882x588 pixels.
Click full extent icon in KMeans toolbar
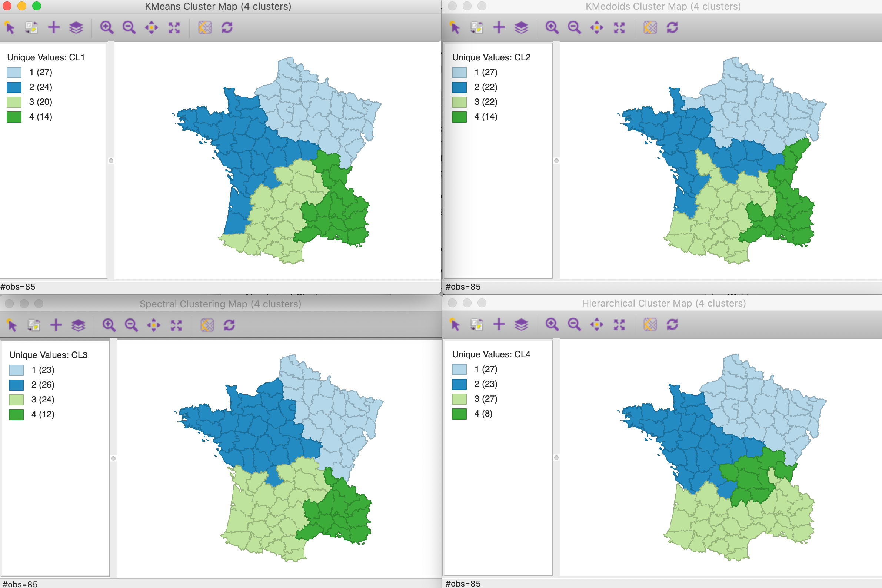pos(174,27)
